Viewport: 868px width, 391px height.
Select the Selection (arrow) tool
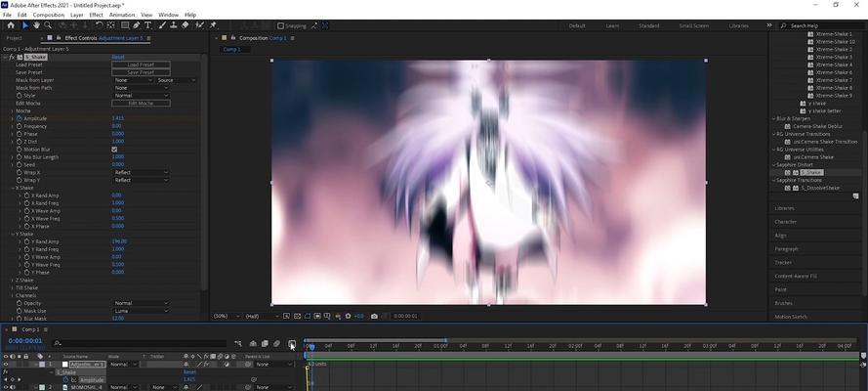click(25, 25)
